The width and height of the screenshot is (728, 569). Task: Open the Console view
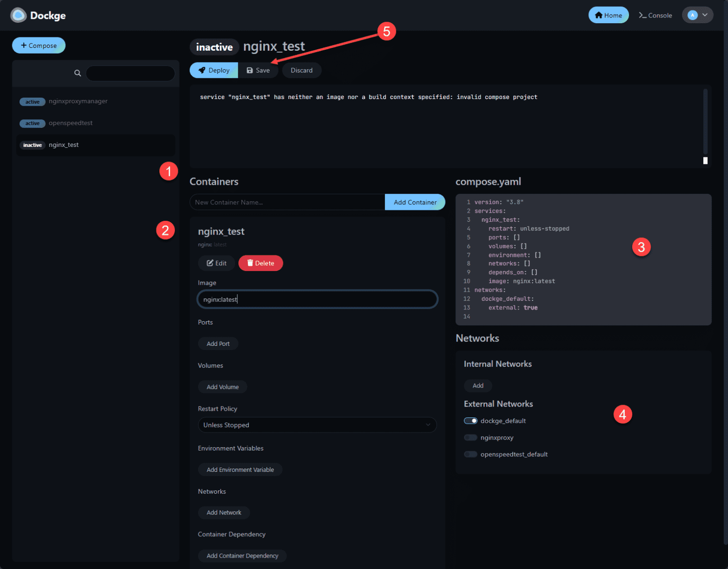[x=655, y=15]
